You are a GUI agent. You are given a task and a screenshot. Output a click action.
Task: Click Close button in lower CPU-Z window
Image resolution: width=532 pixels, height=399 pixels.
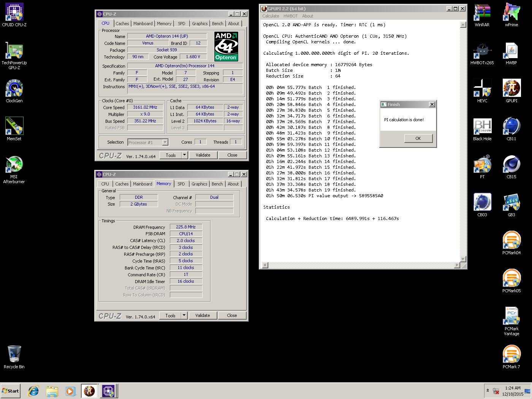232,315
